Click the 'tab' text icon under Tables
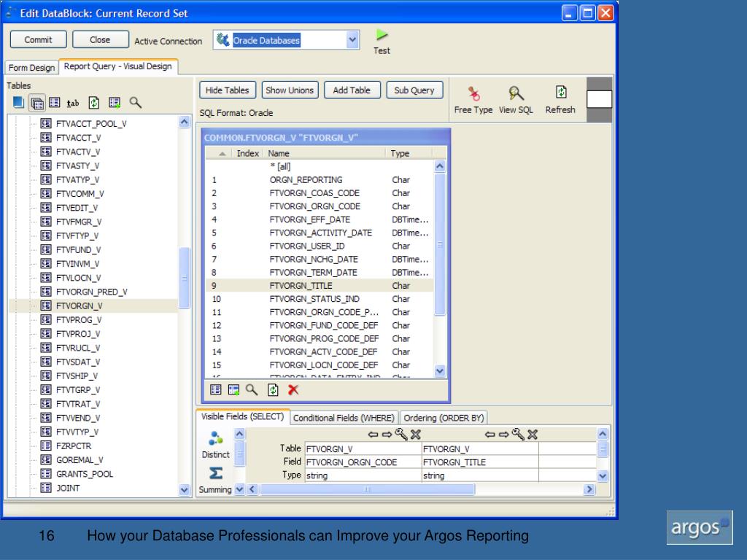The width and height of the screenshot is (747, 560). 73,102
